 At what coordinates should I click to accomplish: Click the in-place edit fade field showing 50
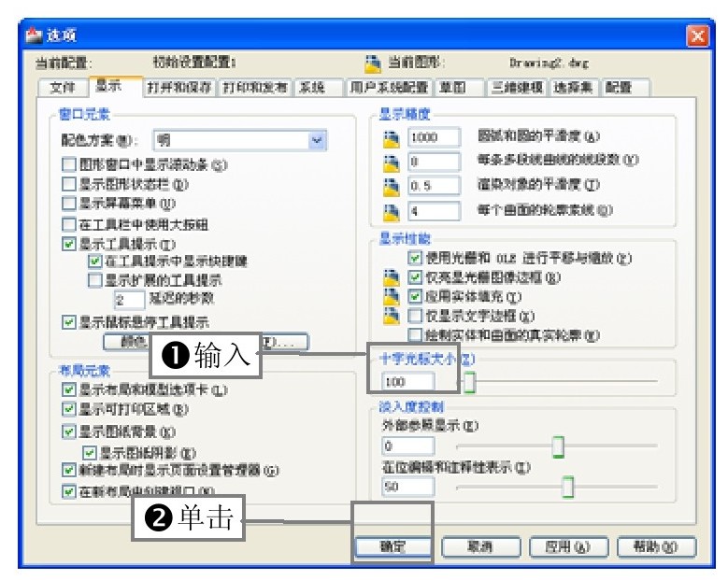coord(408,487)
